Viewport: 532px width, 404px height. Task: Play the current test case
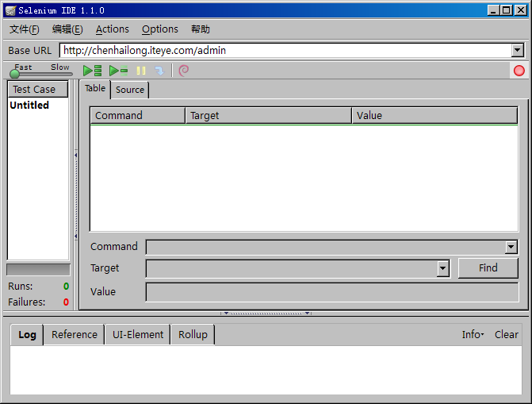pyautogui.click(x=118, y=71)
